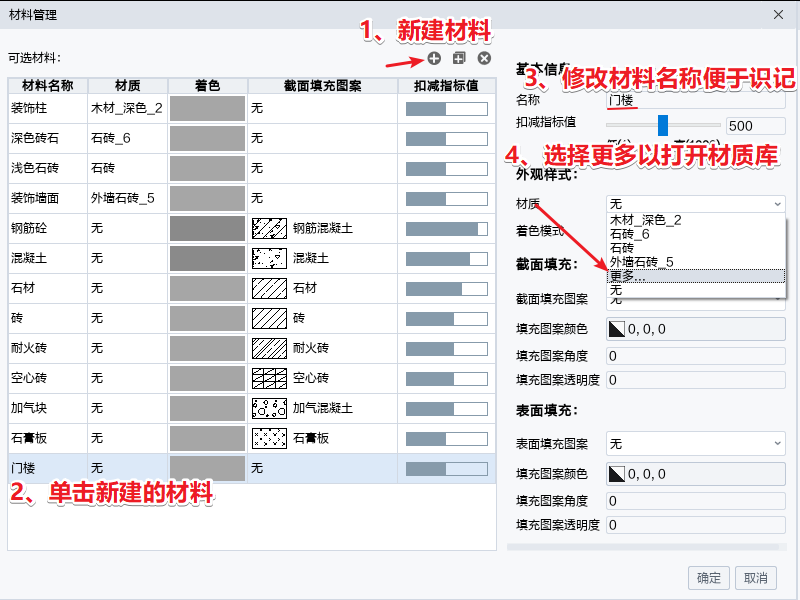Click the add new material plus icon
This screenshot has height=600, width=800.
434,60
